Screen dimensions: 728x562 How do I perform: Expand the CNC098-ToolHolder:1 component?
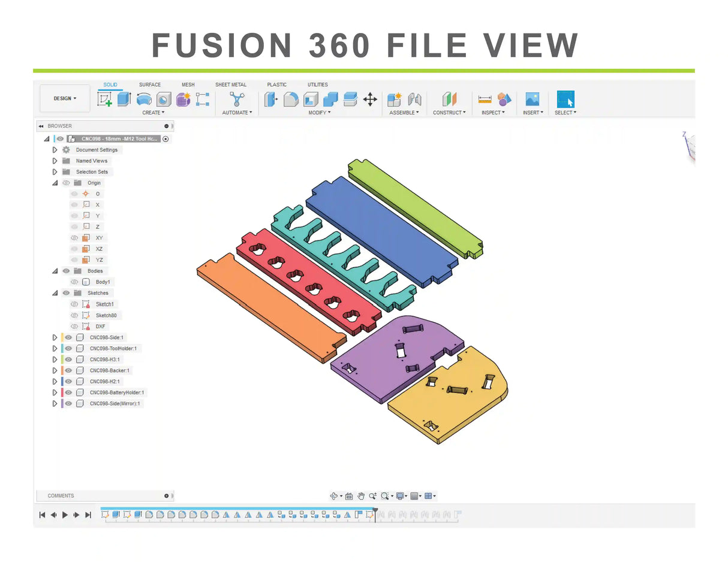(x=55, y=348)
